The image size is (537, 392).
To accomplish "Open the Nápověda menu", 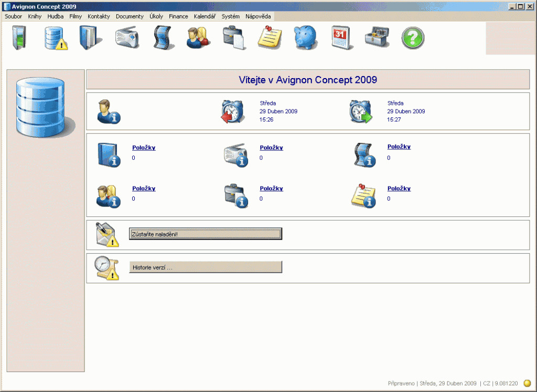I will 258,16.
